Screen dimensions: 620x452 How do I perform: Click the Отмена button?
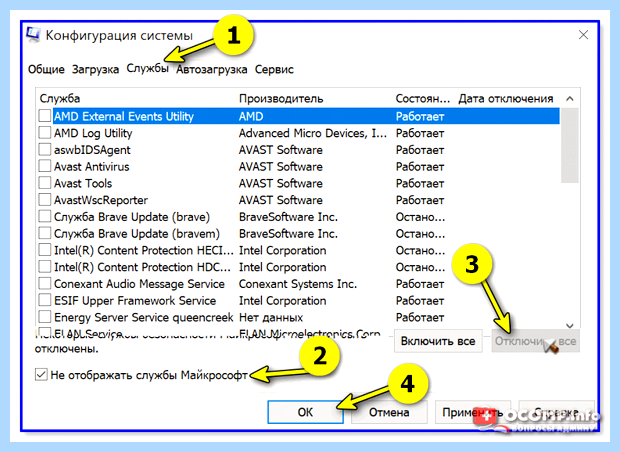click(x=389, y=412)
